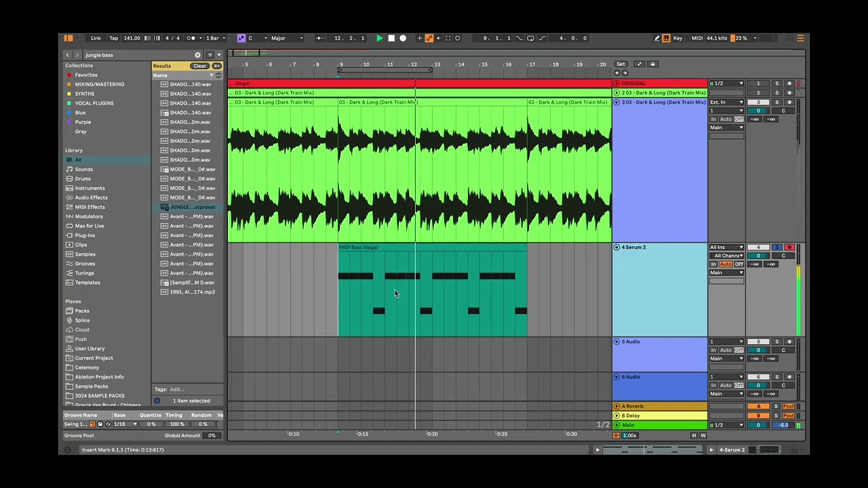Solo the 4 Serum 2 track
The height and width of the screenshot is (488, 868).
[x=777, y=247]
